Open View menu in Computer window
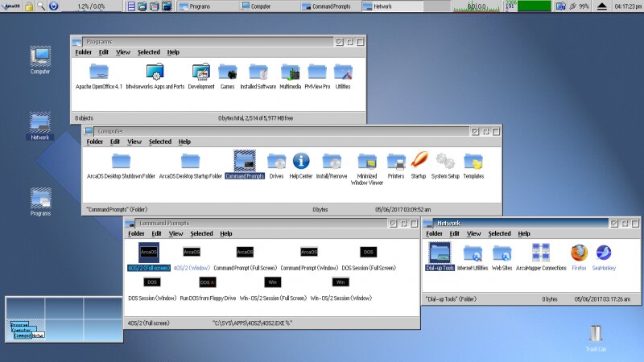 (134, 142)
